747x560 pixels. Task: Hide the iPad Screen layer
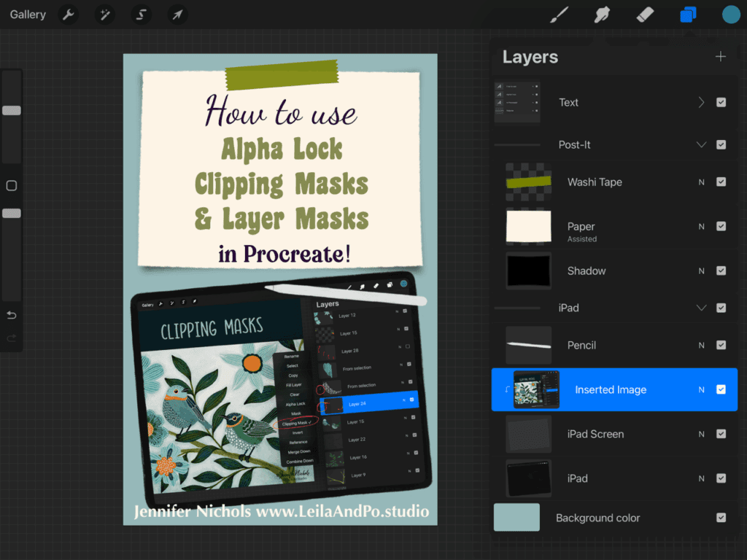(721, 434)
